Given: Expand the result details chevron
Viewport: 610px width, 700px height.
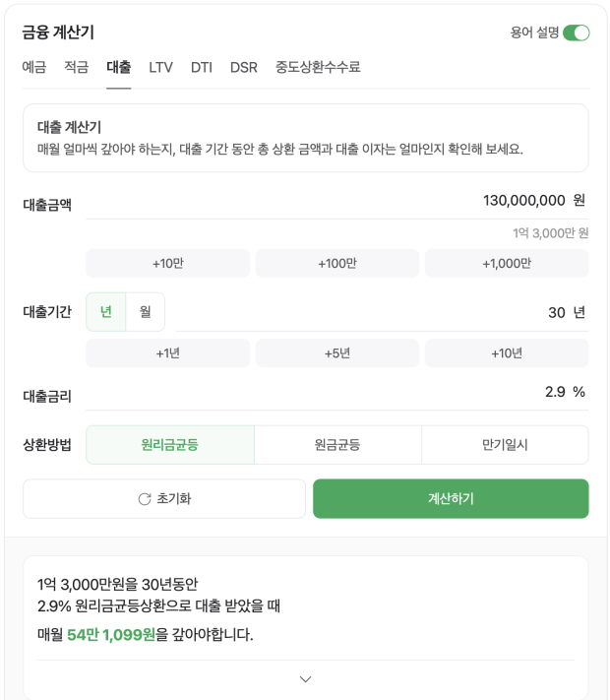Looking at the screenshot, I should tap(305, 678).
